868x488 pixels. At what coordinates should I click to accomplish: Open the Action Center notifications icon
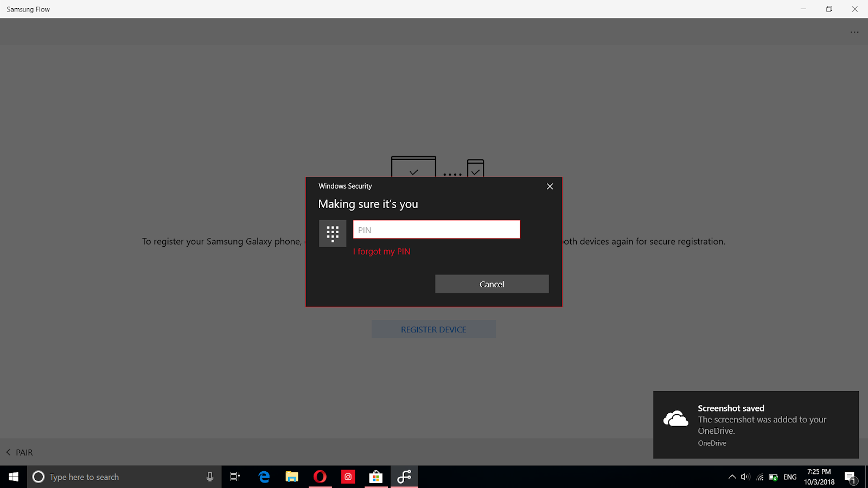click(851, 477)
